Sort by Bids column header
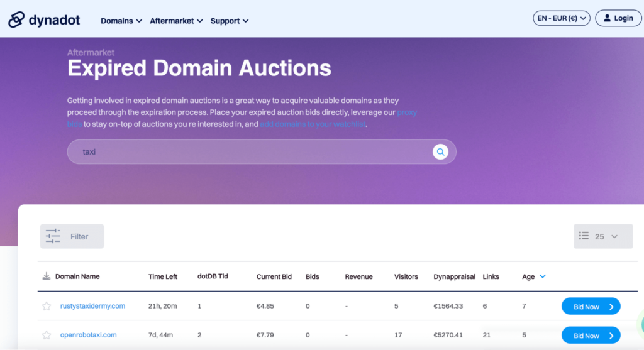 coord(312,277)
